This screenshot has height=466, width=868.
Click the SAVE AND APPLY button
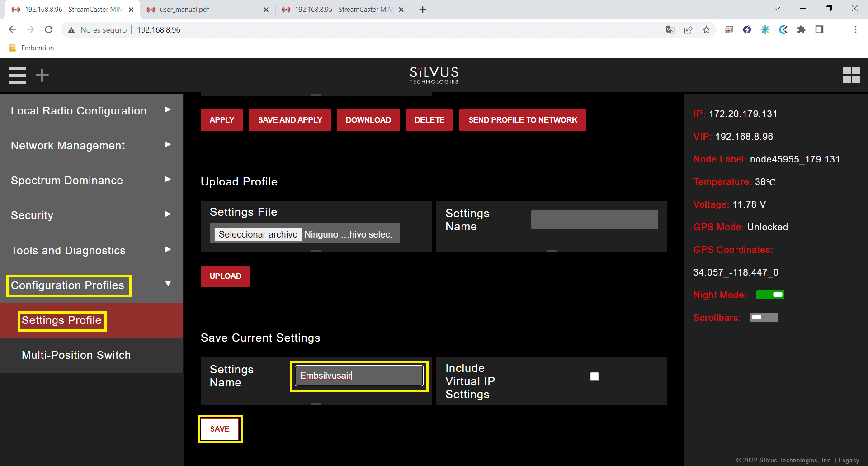coord(290,120)
